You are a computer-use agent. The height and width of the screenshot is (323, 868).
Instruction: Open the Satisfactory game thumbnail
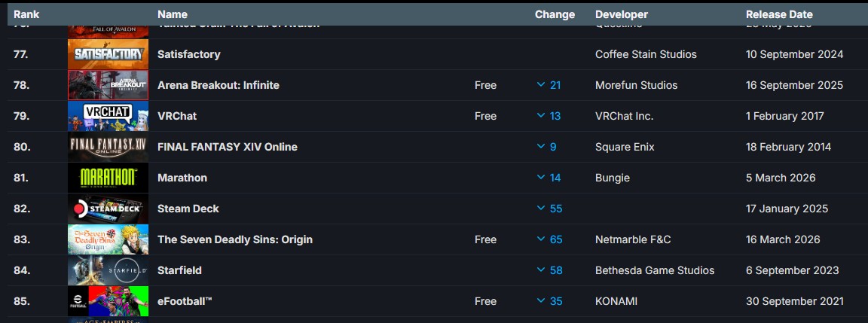108,54
